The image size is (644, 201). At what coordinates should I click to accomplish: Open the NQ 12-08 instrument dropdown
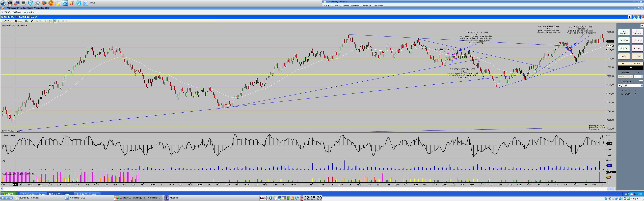9,21
